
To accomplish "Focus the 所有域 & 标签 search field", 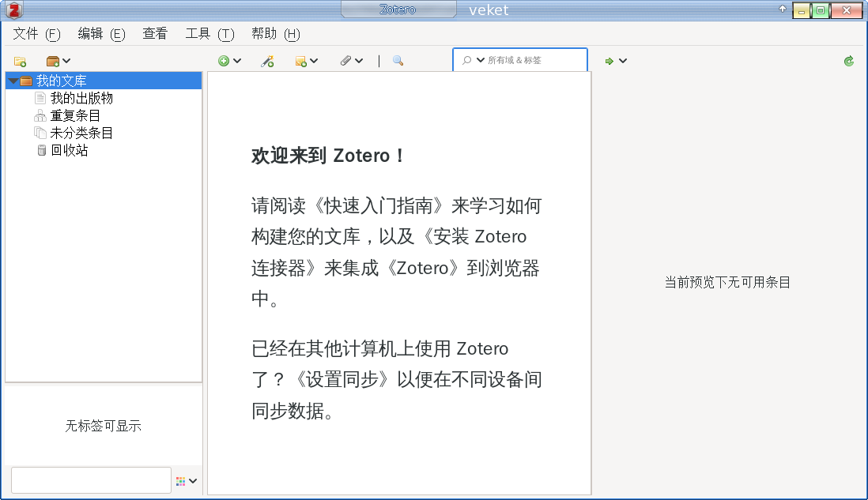I will 520,60.
